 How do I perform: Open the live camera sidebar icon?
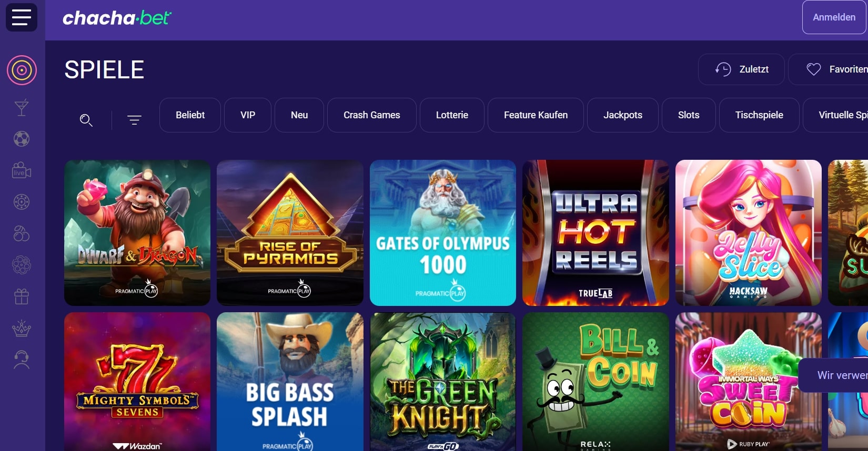click(22, 170)
